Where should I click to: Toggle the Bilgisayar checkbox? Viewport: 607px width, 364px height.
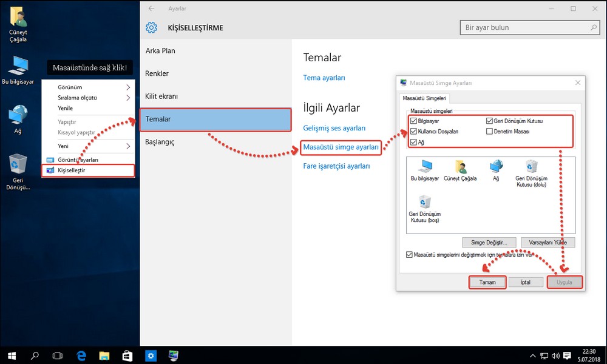tap(414, 121)
